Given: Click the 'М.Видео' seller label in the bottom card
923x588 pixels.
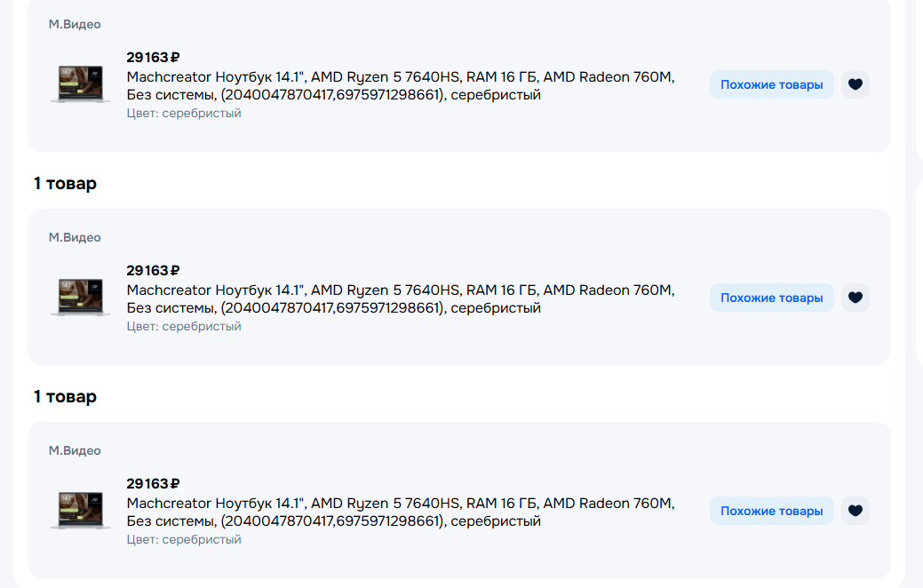Looking at the screenshot, I should [75, 451].
